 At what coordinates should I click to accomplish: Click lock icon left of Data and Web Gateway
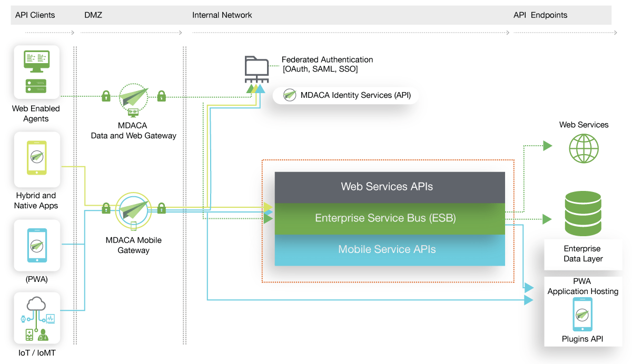click(x=106, y=96)
